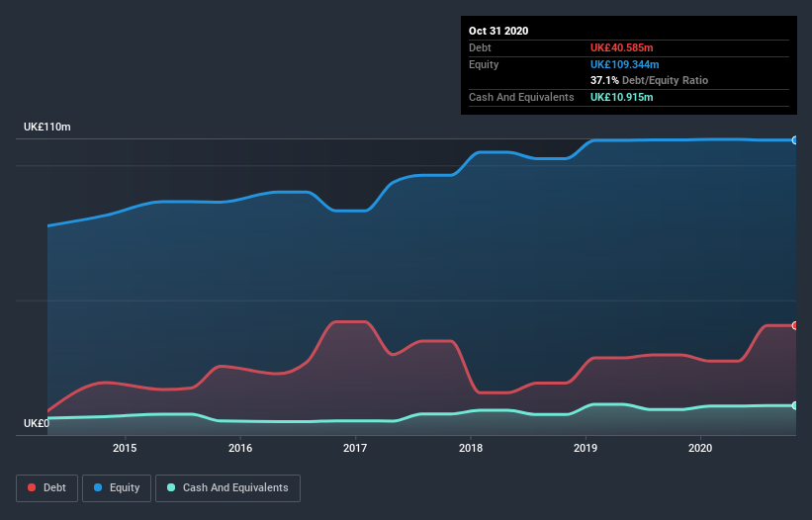Toggle the Debt legend button
812x520 pixels.
(46, 488)
